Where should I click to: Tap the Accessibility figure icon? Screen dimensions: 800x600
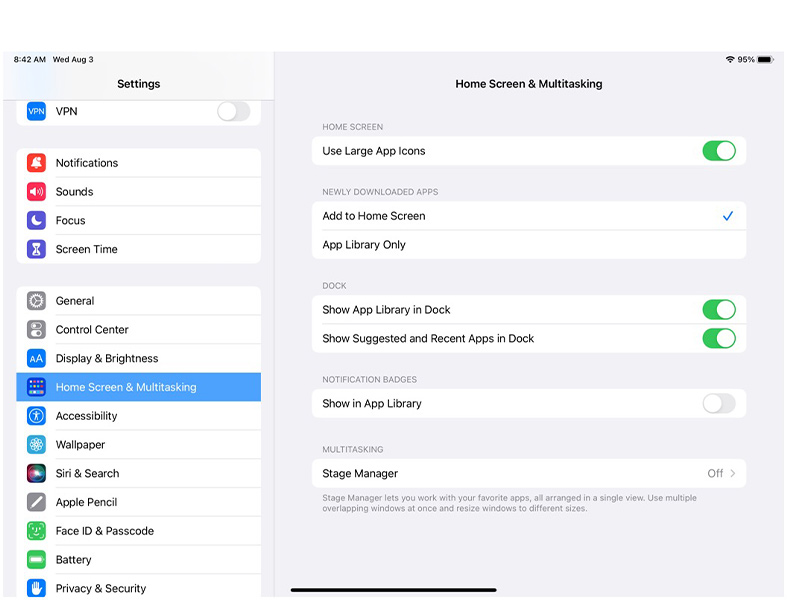(36, 416)
